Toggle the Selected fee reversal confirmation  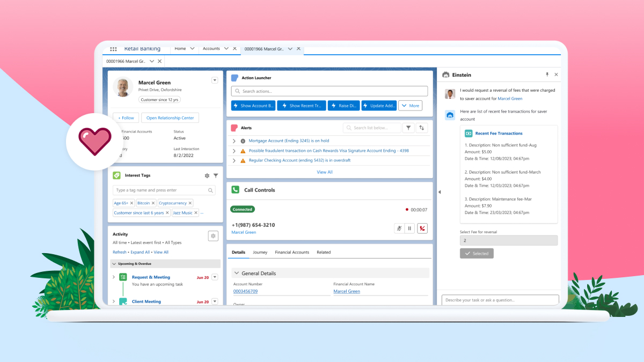[x=477, y=253]
